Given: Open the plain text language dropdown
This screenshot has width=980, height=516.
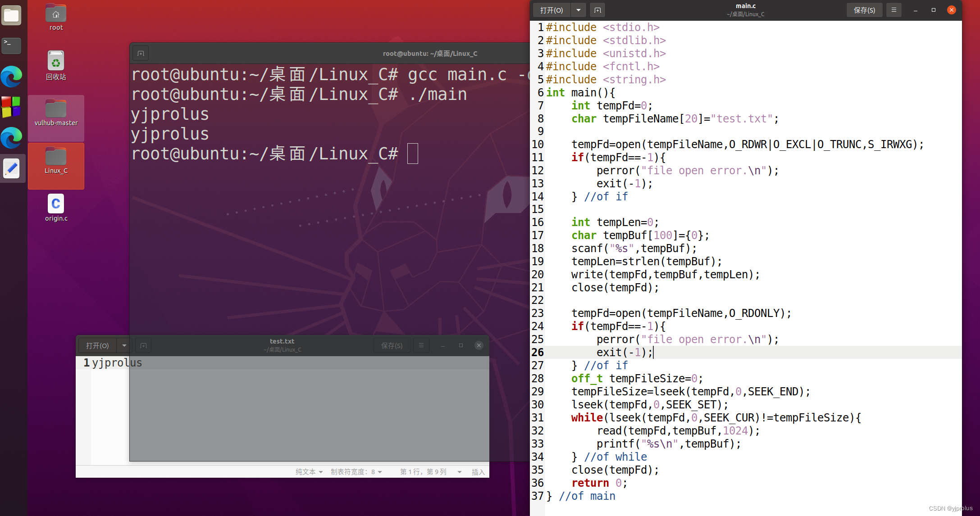Looking at the screenshot, I should point(309,472).
